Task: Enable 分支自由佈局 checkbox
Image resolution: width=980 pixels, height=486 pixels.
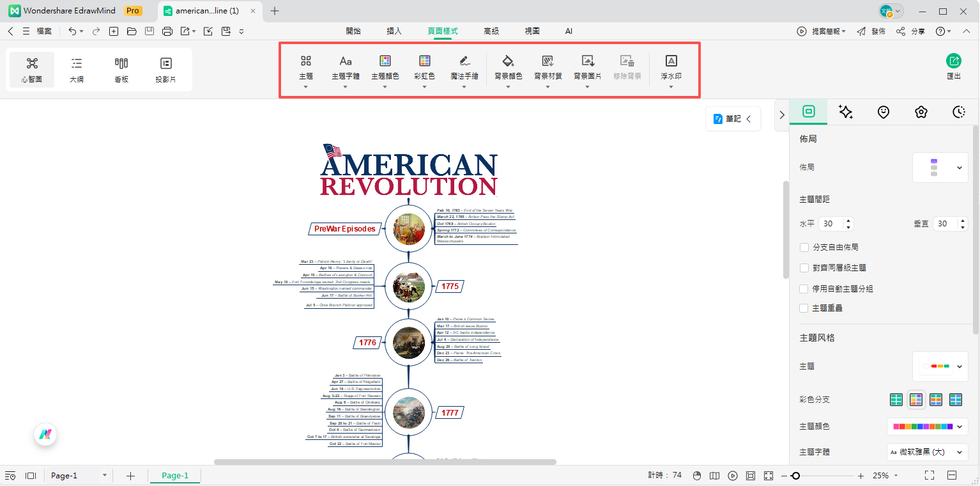Action: pyautogui.click(x=804, y=247)
